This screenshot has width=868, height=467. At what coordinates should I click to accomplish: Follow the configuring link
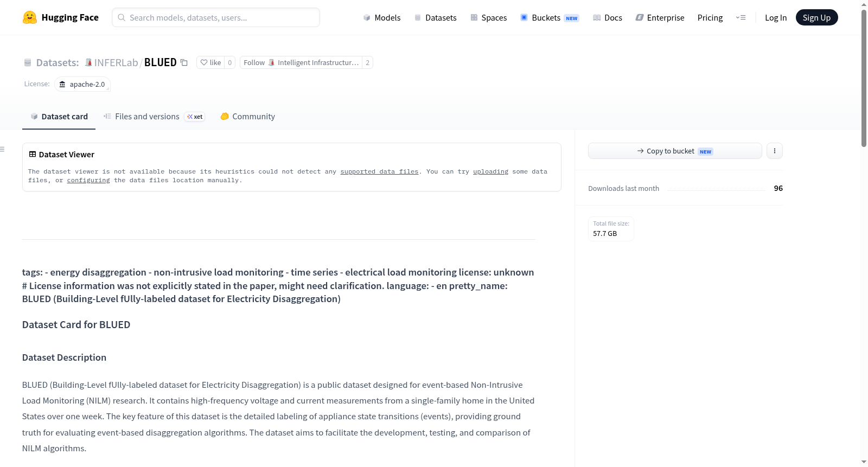click(88, 180)
